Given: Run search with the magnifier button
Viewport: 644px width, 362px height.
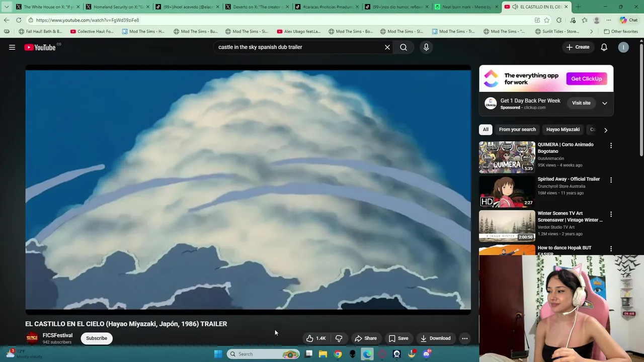Looking at the screenshot, I should coord(404,47).
